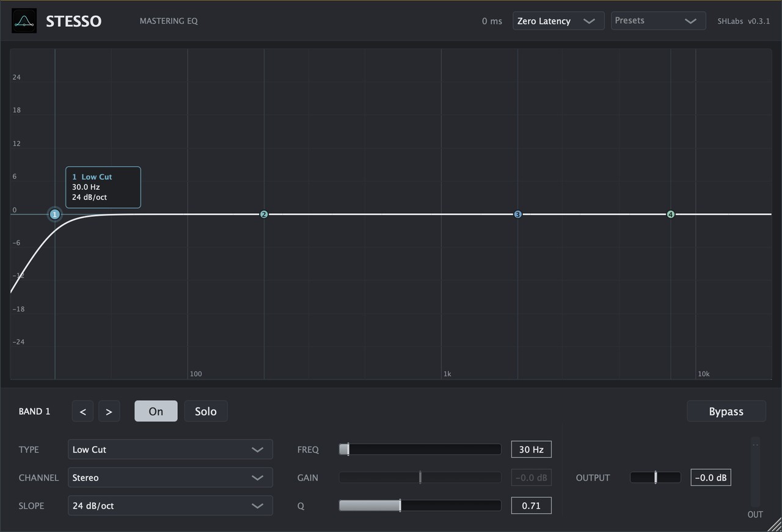Viewport: 782px width, 532px height.
Task: Toggle band 1 On button
Action: (x=156, y=412)
